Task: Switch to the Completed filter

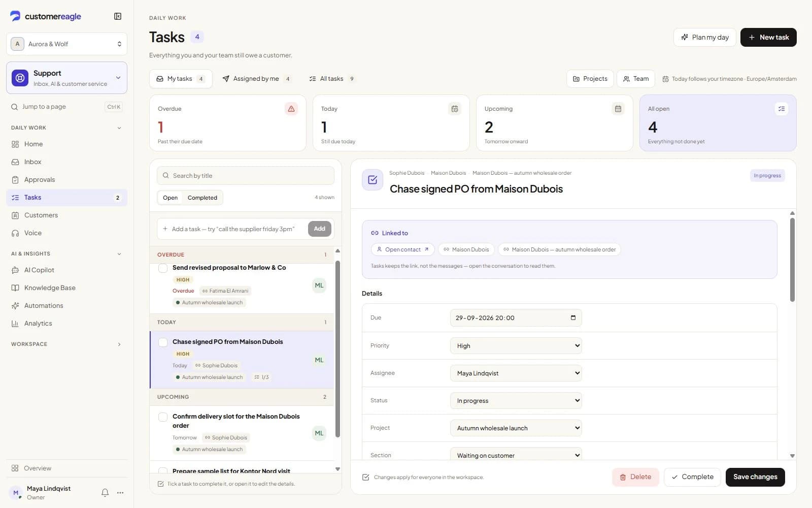Action: 202,198
